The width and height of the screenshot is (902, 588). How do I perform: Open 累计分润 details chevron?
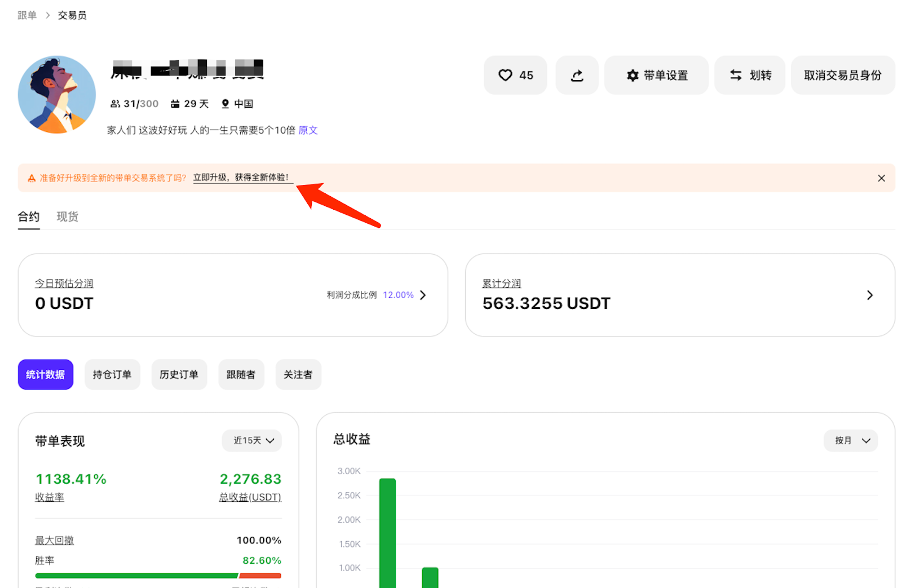(x=869, y=295)
